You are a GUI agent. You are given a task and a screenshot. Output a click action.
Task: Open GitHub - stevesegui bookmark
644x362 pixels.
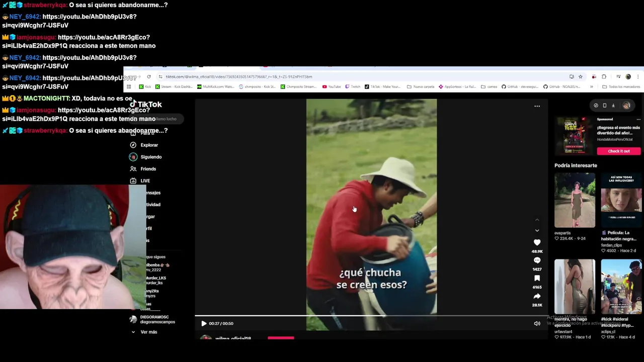point(520,86)
